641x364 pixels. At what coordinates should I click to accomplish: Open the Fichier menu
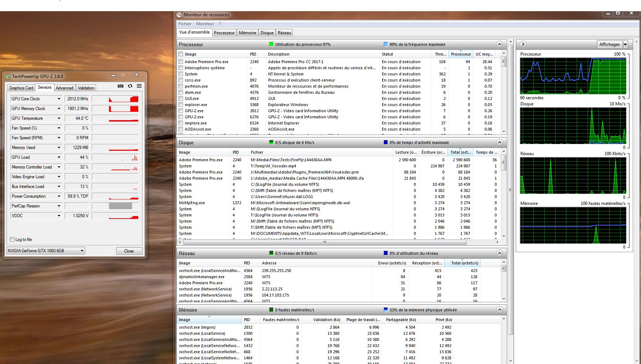(185, 24)
